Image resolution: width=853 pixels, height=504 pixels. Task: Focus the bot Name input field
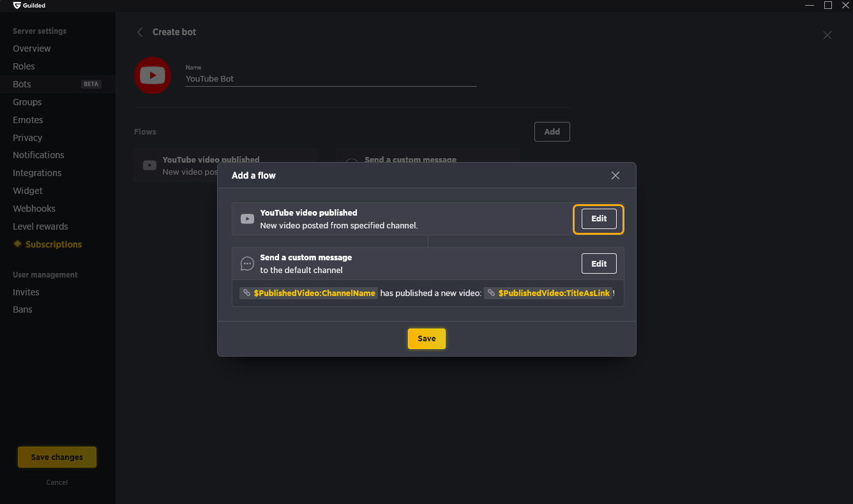(x=331, y=79)
